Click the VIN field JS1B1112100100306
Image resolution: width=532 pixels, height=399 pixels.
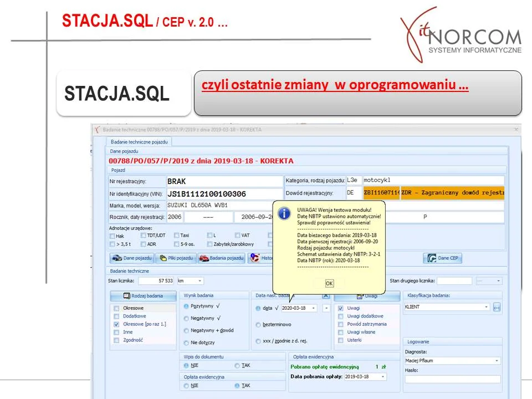pyautogui.click(x=224, y=194)
